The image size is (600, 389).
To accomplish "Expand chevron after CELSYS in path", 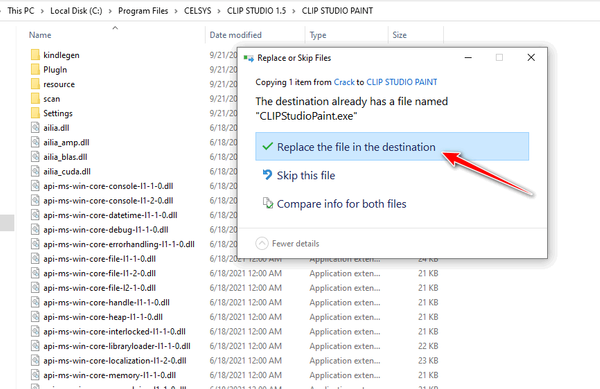I will click(x=219, y=11).
